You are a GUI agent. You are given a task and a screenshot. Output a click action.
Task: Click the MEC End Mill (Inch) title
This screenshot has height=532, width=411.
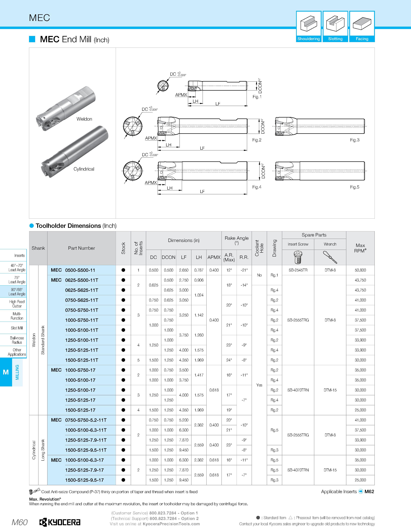(74, 39)
